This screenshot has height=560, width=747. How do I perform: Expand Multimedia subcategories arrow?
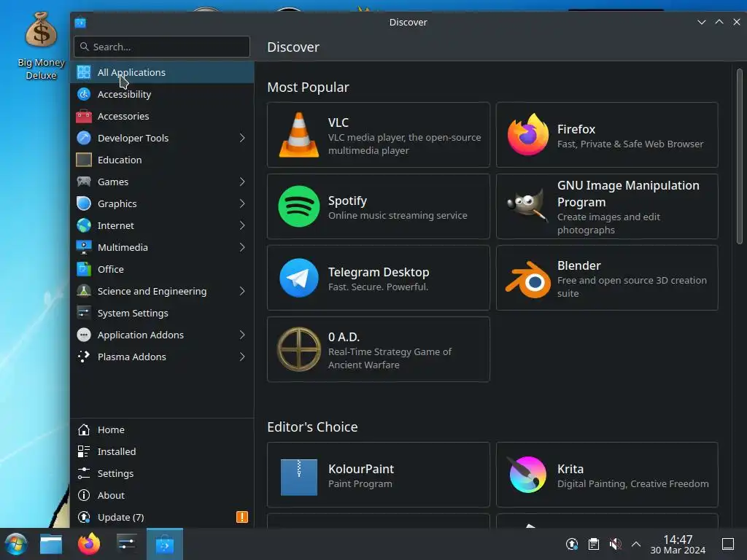tap(242, 248)
